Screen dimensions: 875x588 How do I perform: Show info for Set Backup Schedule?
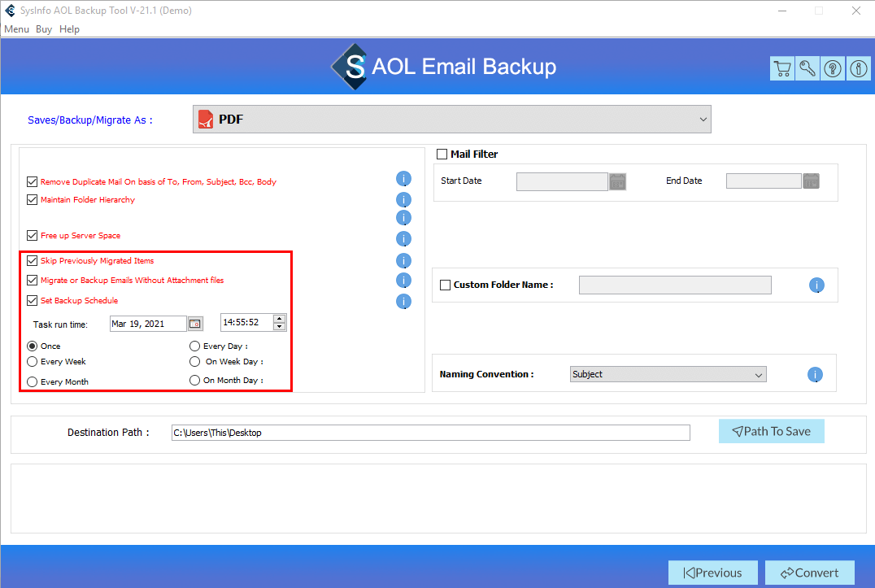(x=403, y=301)
